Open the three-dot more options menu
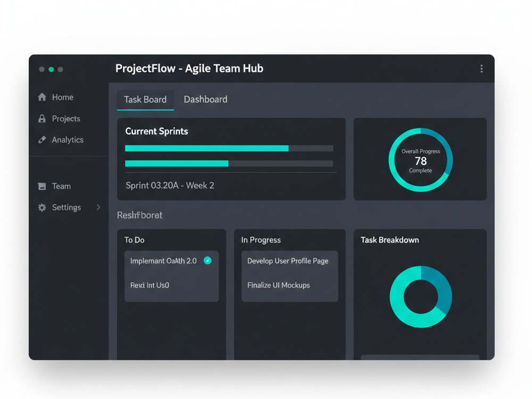The width and height of the screenshot is (532, 399). [x=481, y=69]
